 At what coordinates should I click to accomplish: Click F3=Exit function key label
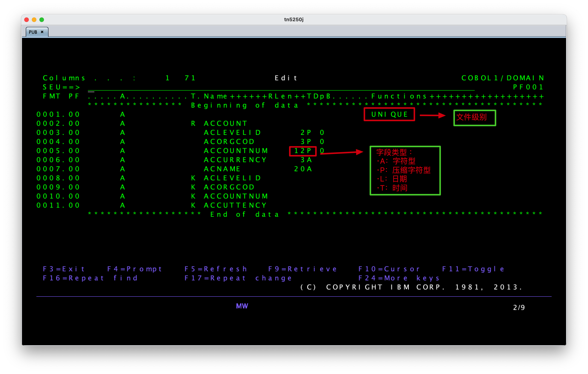[64, 269]
